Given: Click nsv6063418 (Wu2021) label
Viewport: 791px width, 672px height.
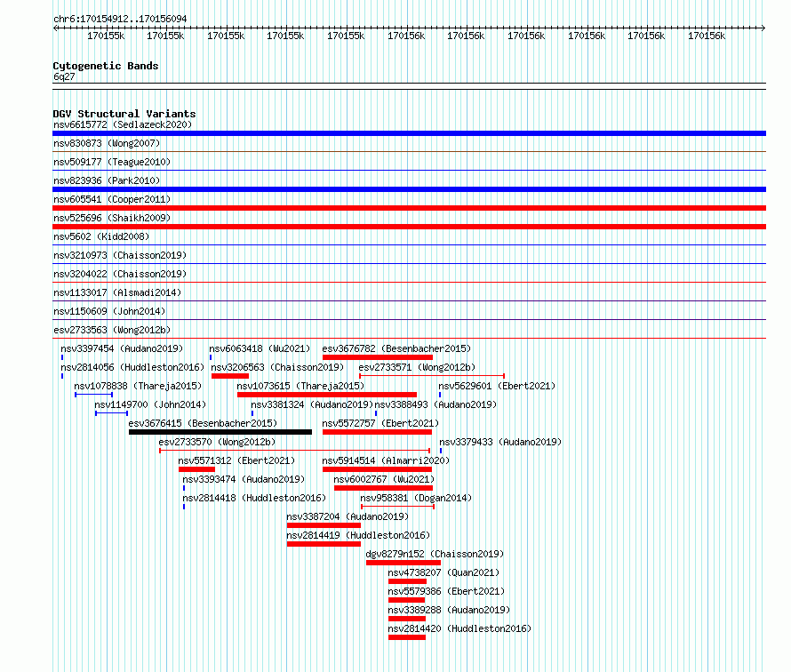Looking at the screenshot, I should [260, 348].
